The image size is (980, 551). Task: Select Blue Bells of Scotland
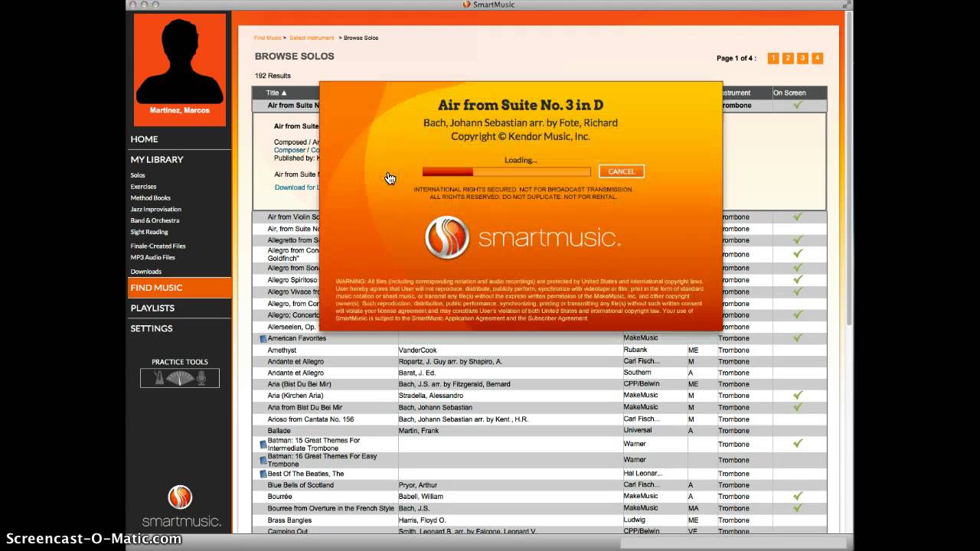[x=300, y=485]
